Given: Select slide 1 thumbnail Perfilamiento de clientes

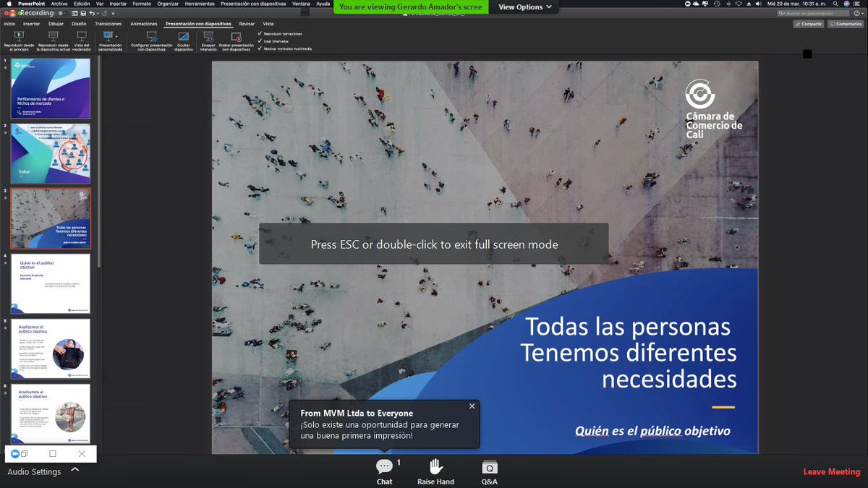Looking at the screenshot, I should [x=51, y=88].
